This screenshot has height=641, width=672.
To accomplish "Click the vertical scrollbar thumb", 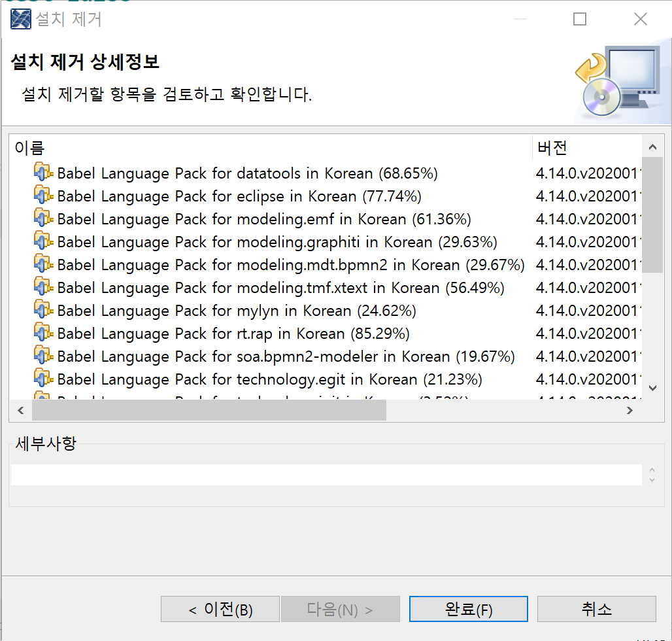I will point(652,215).
